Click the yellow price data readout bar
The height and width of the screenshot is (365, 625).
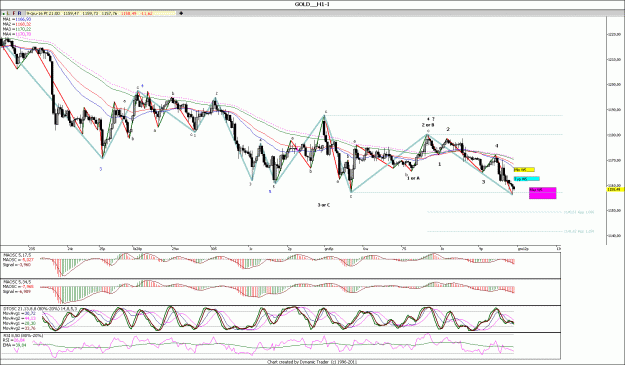point(101,13)
